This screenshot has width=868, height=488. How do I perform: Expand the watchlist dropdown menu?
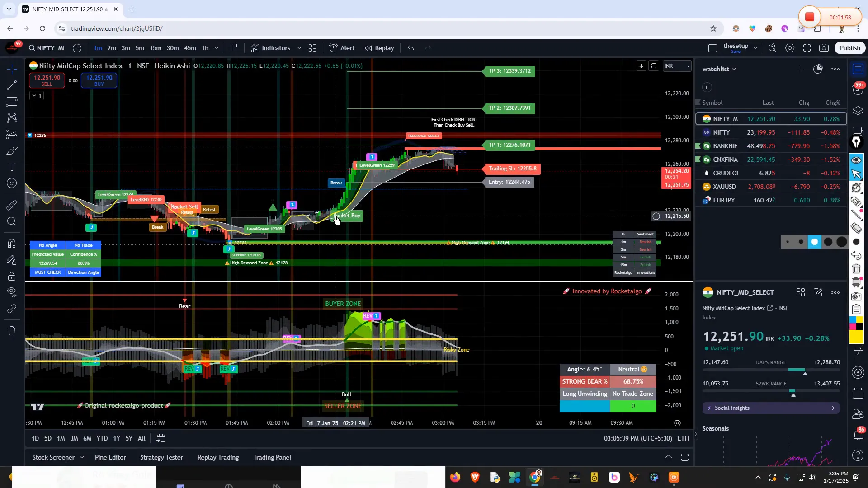click(x=735, y=69)
